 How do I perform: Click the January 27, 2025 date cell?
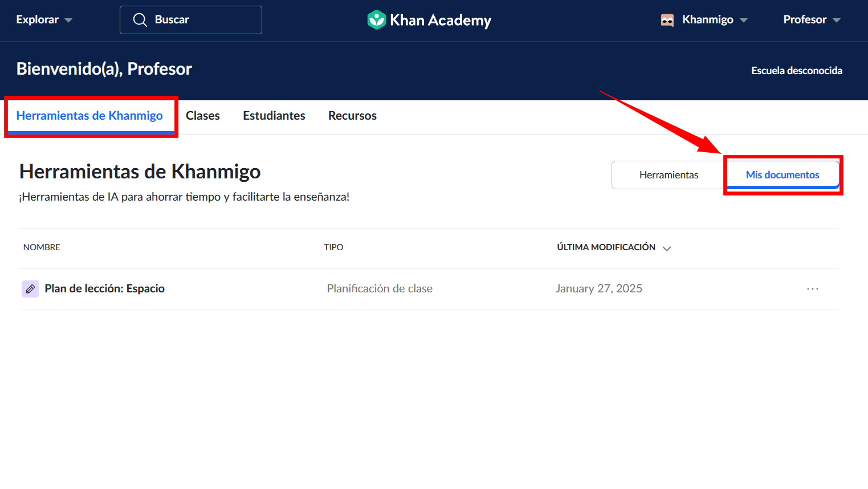[x=599, y=289]
